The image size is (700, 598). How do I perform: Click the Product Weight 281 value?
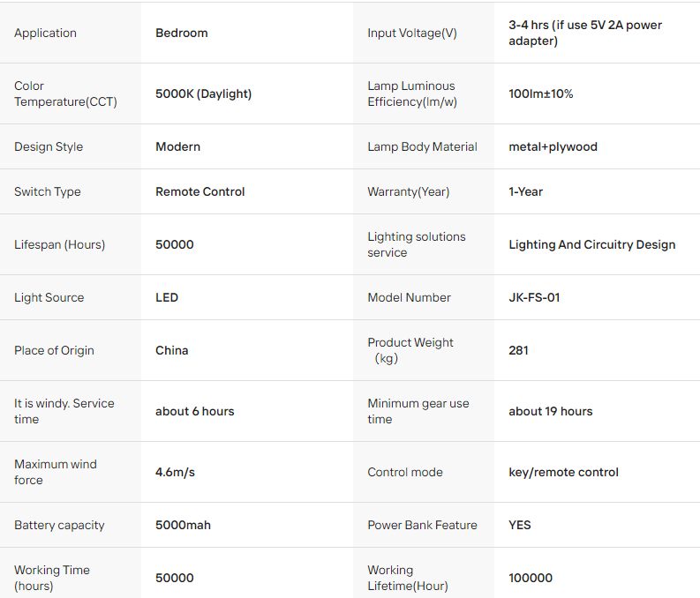(x=518, y=350)
